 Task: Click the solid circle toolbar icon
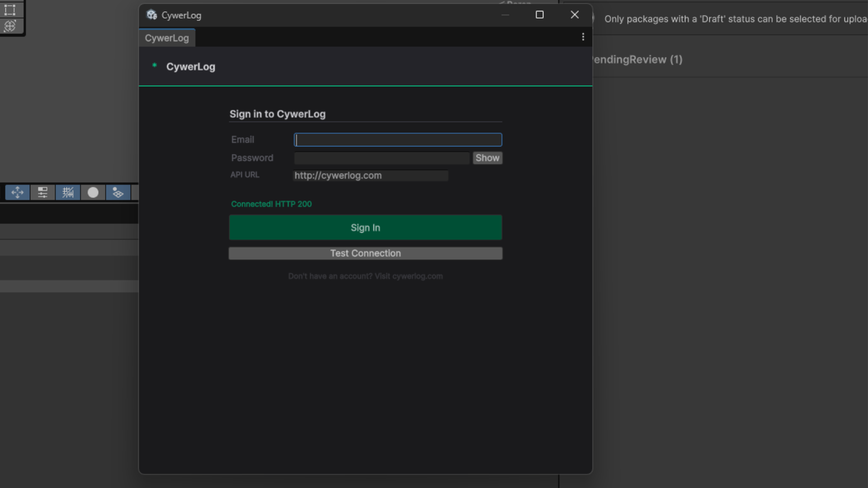click(x=93, y=192)
